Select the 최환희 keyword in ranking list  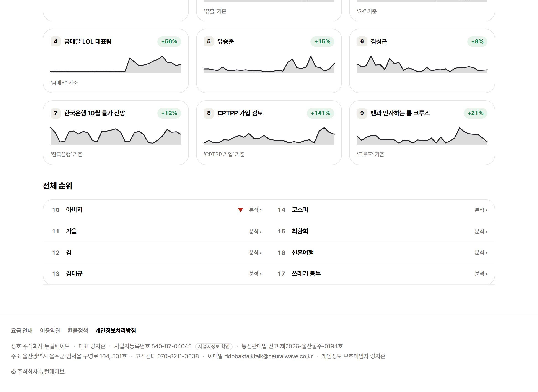pos(300,231)
